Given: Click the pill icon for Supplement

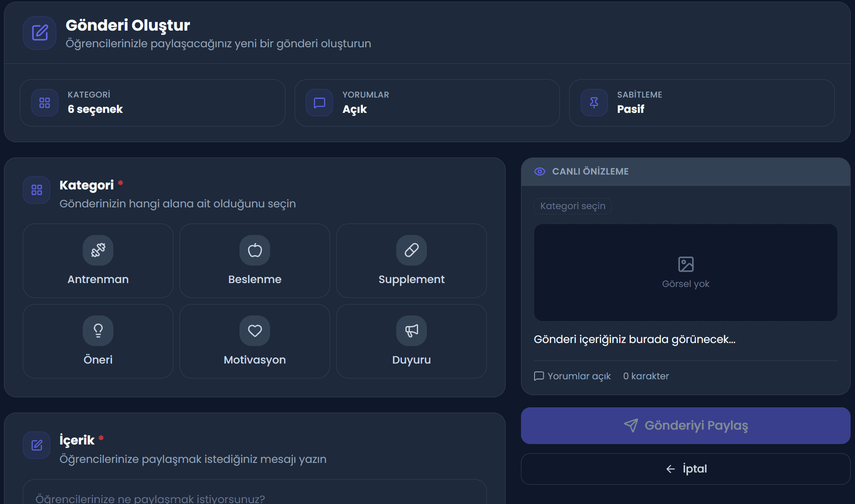Looking at the screenshot, I should pos(412,250).
